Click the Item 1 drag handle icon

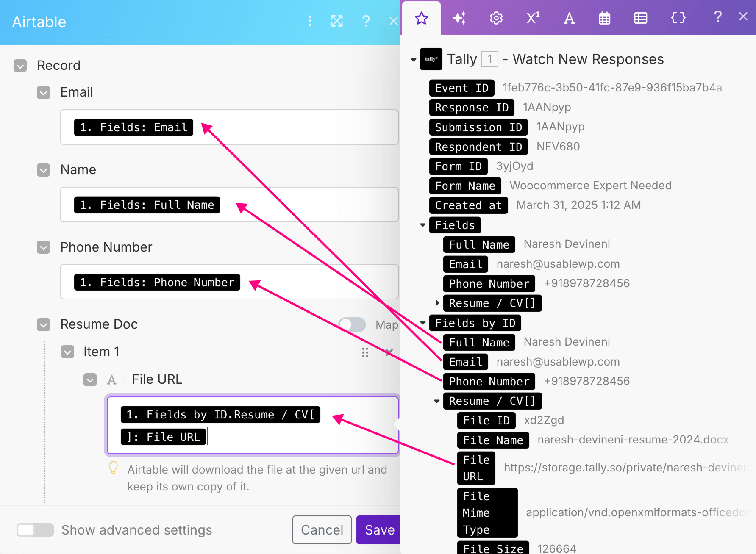[365, 352]
